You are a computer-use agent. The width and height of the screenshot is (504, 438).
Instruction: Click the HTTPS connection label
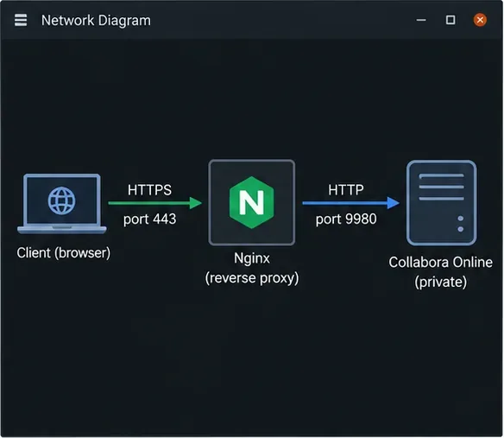(150, 190)
